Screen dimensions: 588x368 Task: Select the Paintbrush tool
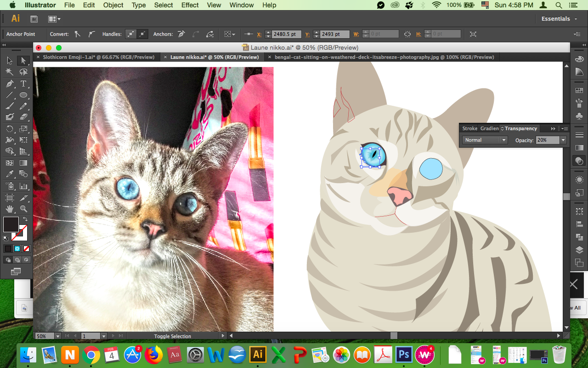tap(10, 106)
